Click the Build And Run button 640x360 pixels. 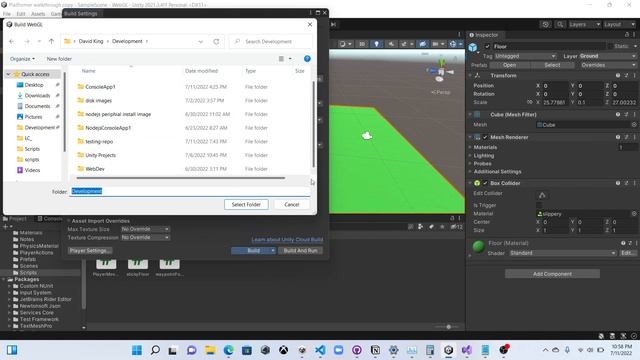coord(300,250)
